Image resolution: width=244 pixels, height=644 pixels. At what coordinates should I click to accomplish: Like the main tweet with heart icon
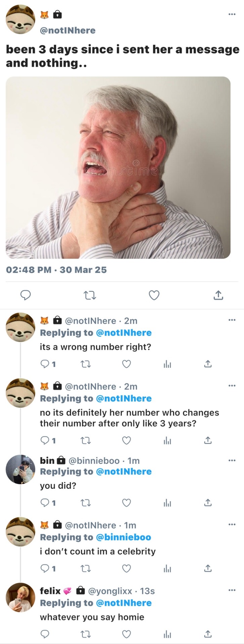point(154,296)
